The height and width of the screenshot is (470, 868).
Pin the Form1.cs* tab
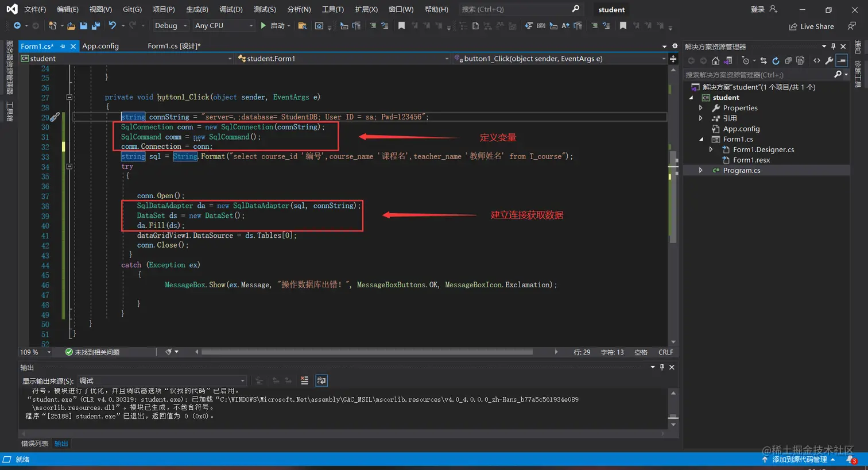(x=63, y=47)
